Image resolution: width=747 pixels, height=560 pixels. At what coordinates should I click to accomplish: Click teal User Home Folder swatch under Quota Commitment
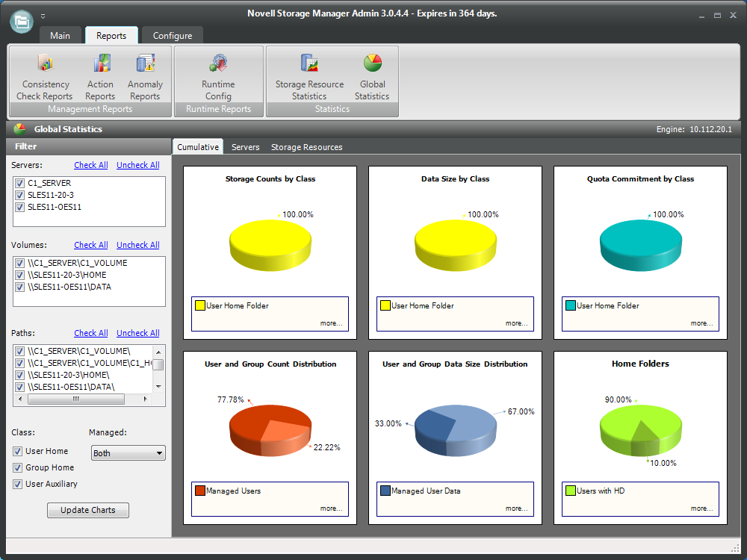point(571,305)
